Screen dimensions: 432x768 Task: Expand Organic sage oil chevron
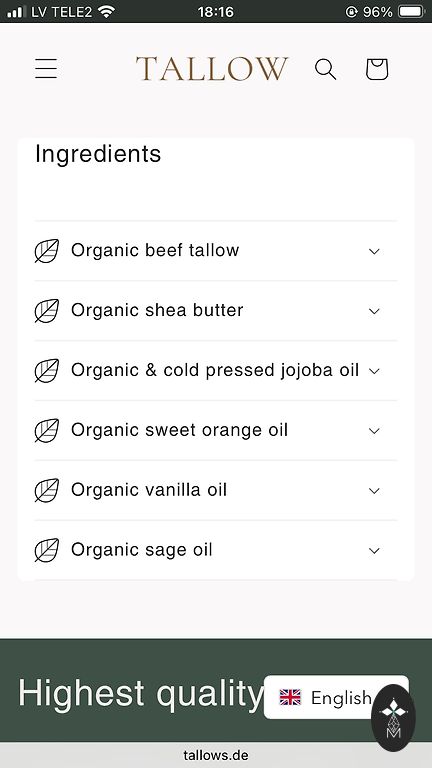374,551
